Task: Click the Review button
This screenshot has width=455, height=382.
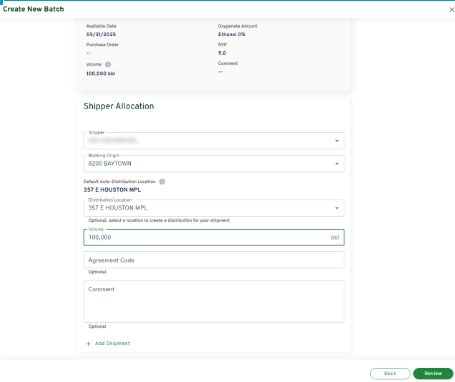Action: (x=433, y=374)
